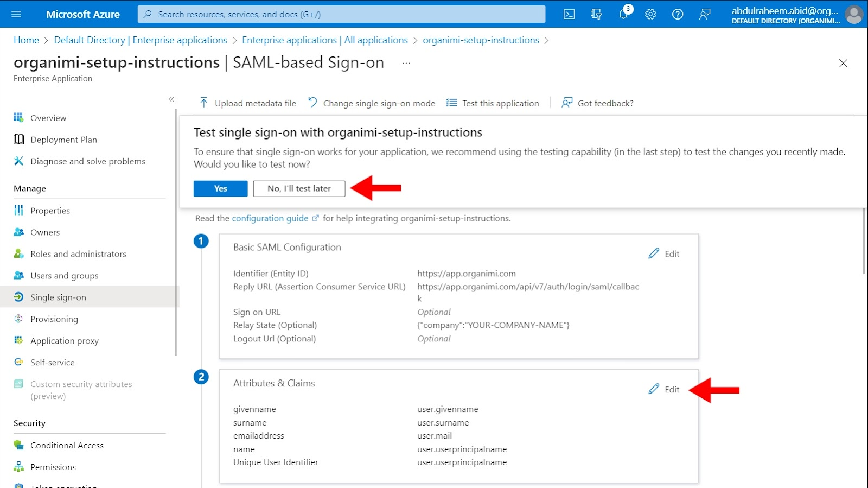Click the Identifier value https://app.organimi.com
The width and height of the screenshot is (868, 488).
467,274
